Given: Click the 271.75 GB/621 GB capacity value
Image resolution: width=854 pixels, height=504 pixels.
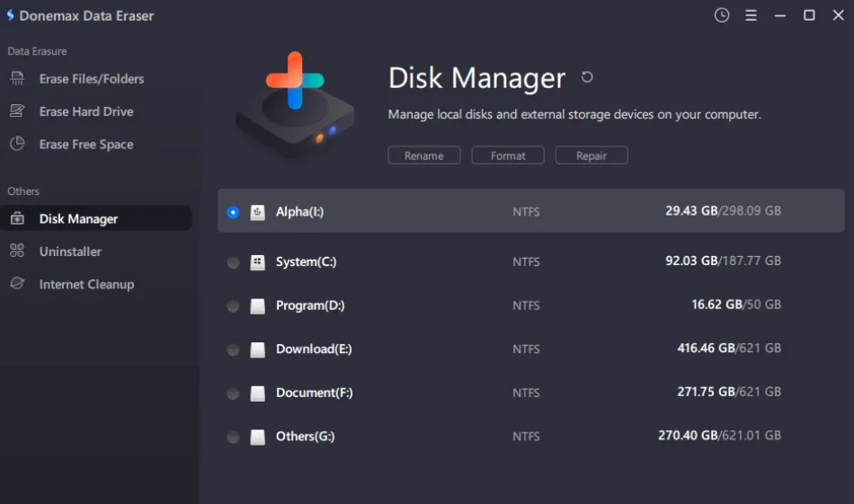Looking at the screenshot, I should (729, 392).
